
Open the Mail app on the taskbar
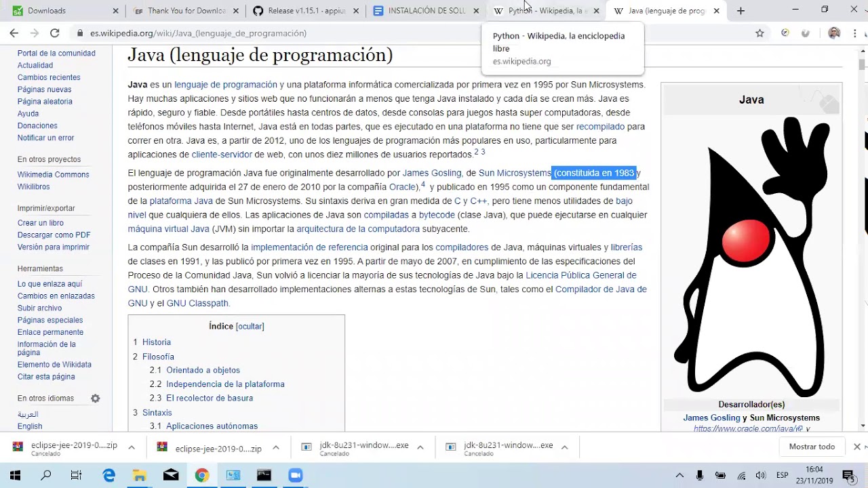pos(171,475)
